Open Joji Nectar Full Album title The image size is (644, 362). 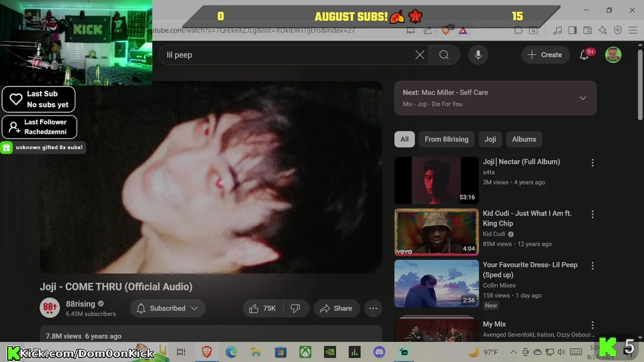click(x=521, y=161)
